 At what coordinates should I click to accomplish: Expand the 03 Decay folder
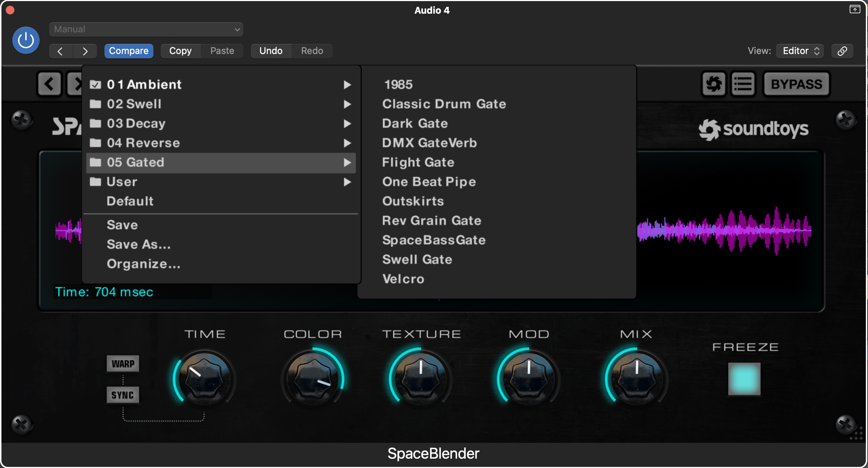click(x=221, y=123)
